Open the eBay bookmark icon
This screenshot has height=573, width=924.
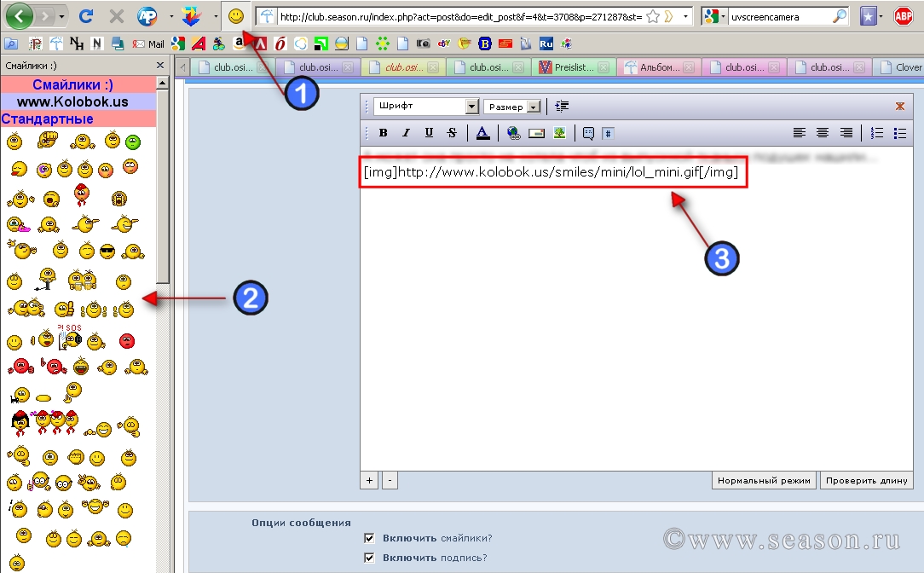coord(444,43)
